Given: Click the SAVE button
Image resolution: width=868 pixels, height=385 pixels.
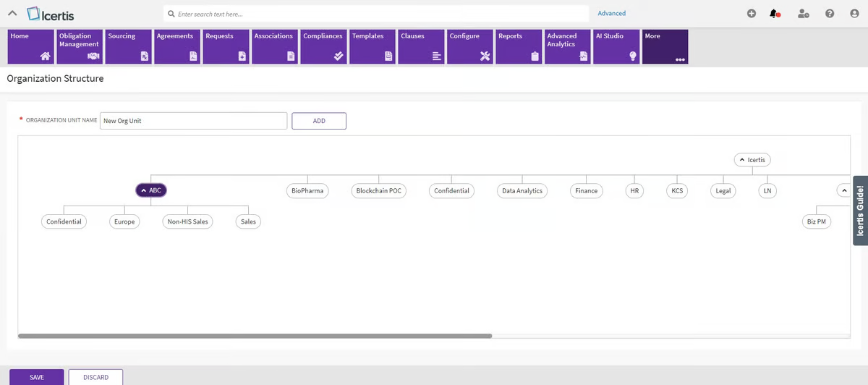Looking at the screenshot, I should [x=36, y=377].
